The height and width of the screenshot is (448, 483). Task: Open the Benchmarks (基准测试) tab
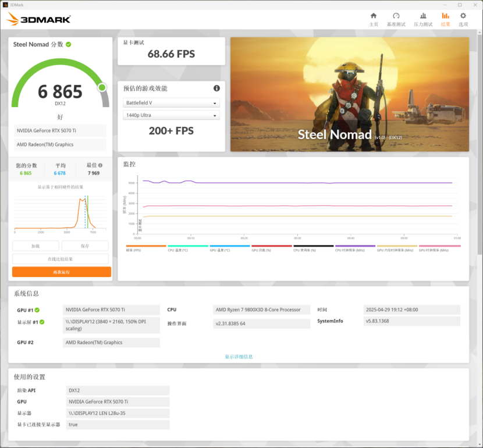click(x=396, y=19)
